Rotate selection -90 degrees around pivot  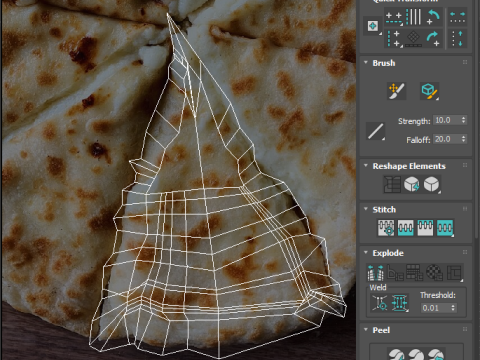pyautogui.click(x=433, y=17)
